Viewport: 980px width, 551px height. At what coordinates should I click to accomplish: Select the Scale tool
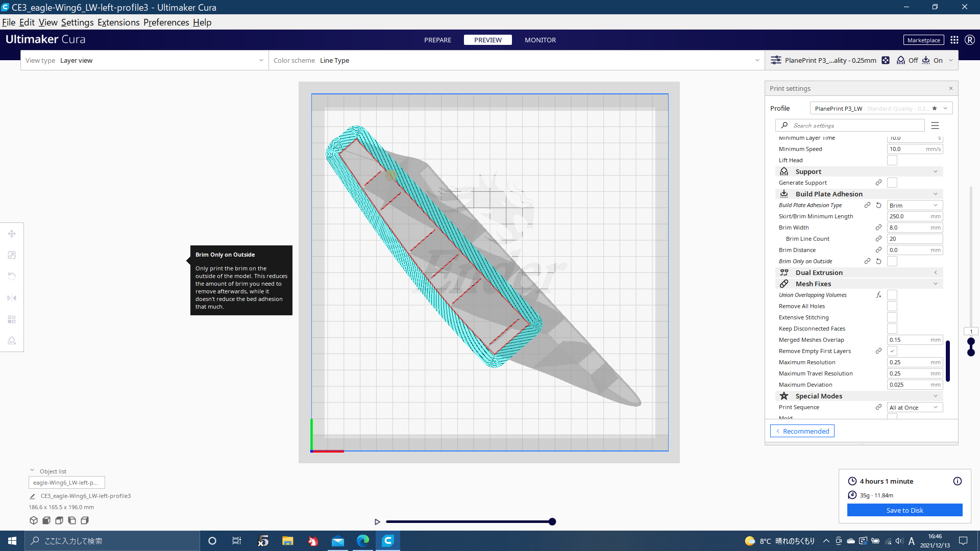coord(12,255)
